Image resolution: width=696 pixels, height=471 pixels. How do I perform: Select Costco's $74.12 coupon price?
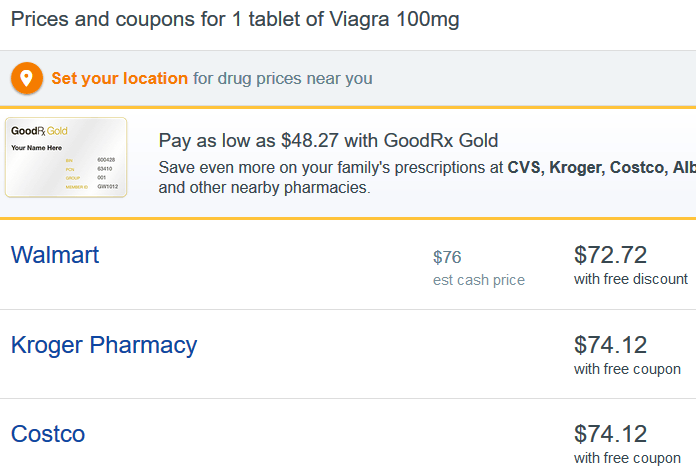(610, 434)
